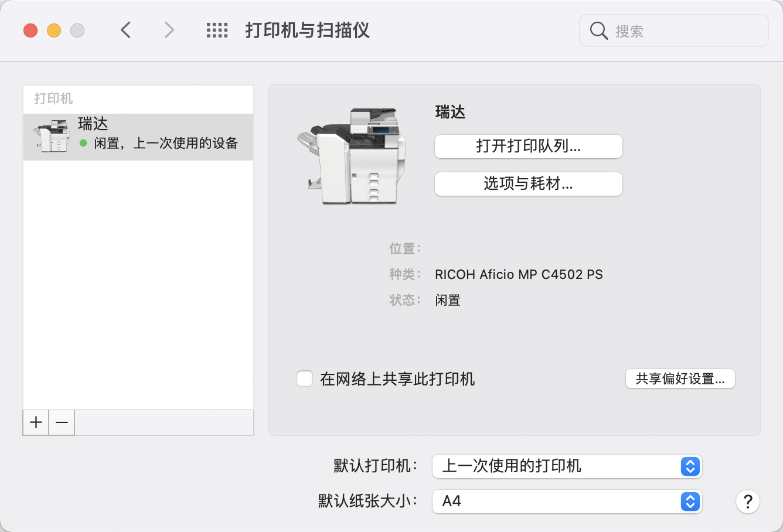Click the forward navigation arrow
This screenshot has height=532, width=783.
pyautogui.click(x=169, y=30)
